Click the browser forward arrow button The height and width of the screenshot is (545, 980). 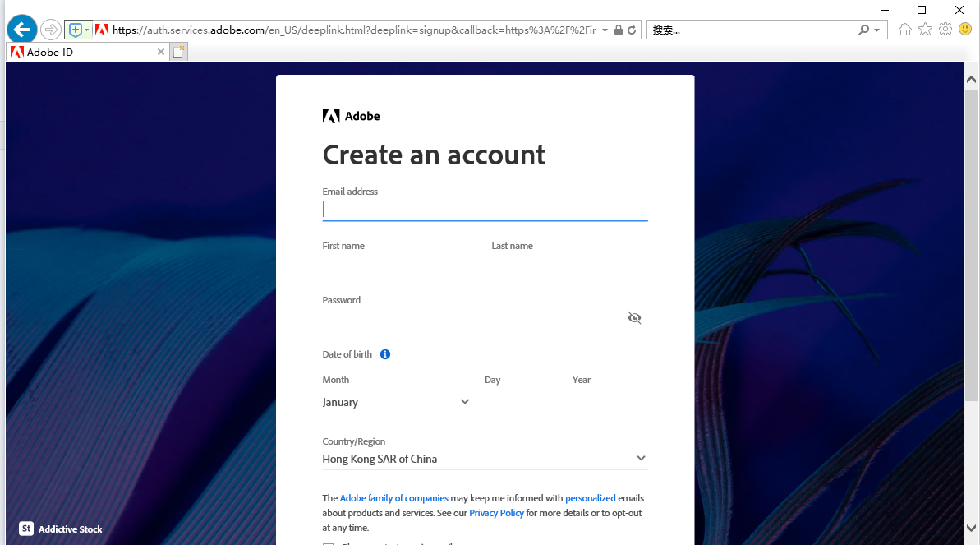point(51,30)
